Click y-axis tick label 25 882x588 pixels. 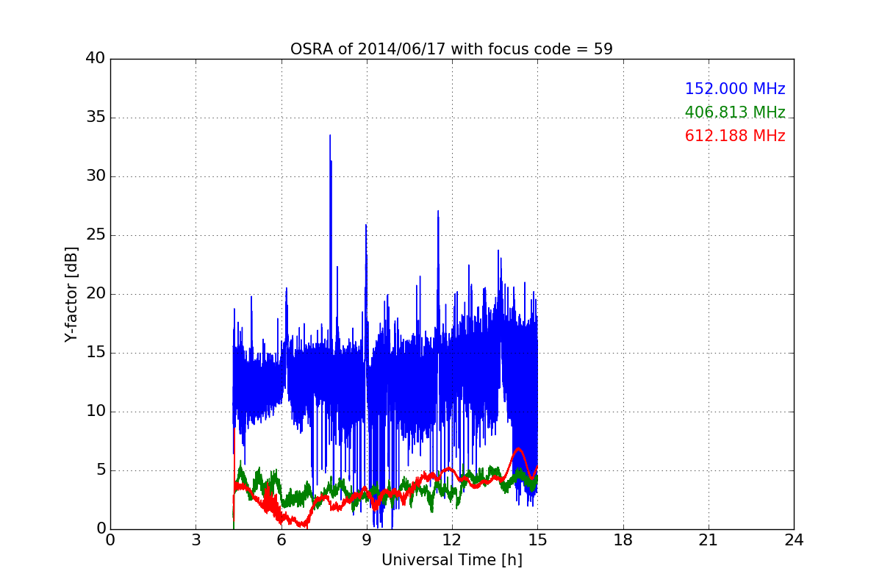point(96,235)
